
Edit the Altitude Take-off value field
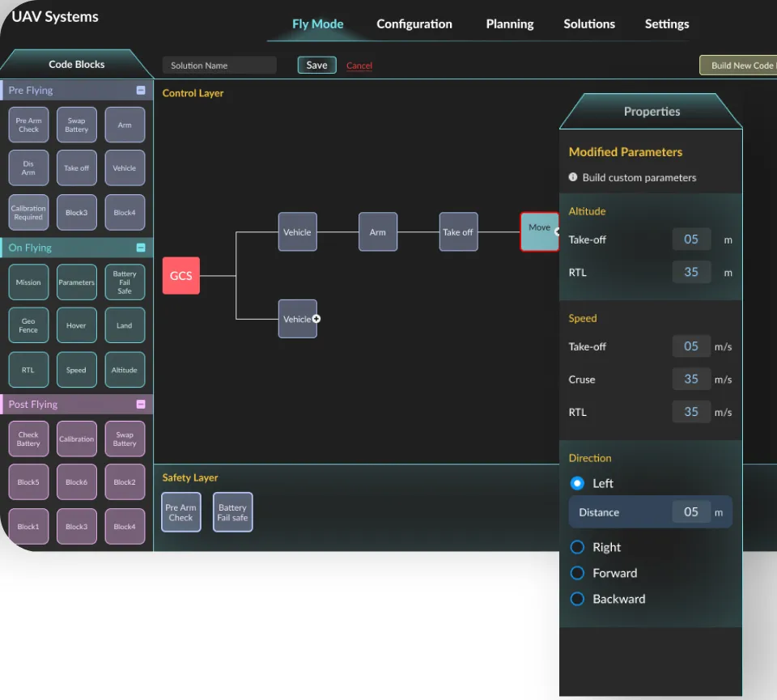click(691, 240)
